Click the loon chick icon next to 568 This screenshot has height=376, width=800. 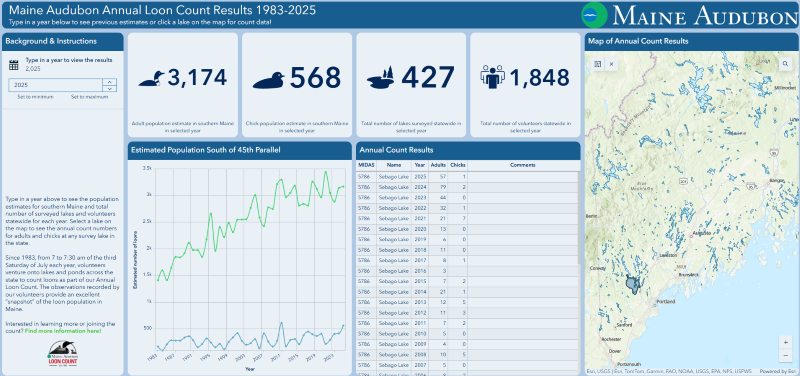click(x=268, y=80)
